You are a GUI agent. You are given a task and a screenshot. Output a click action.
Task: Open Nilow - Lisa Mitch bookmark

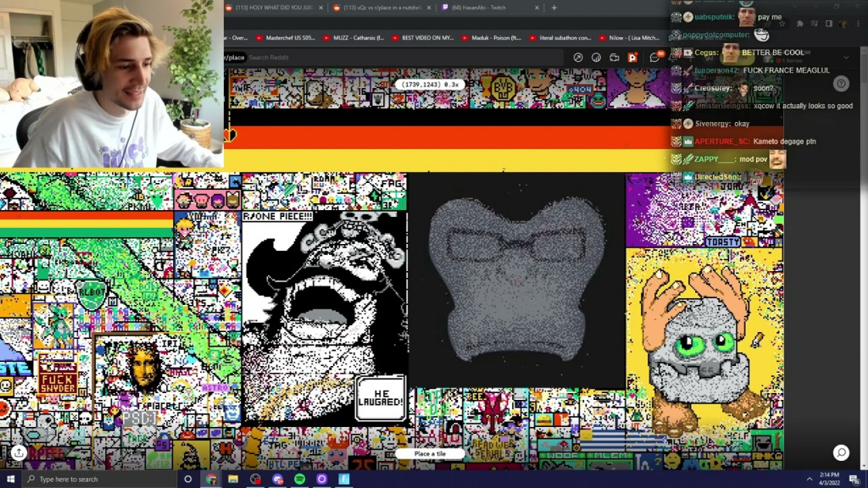[x=630, y=37]
